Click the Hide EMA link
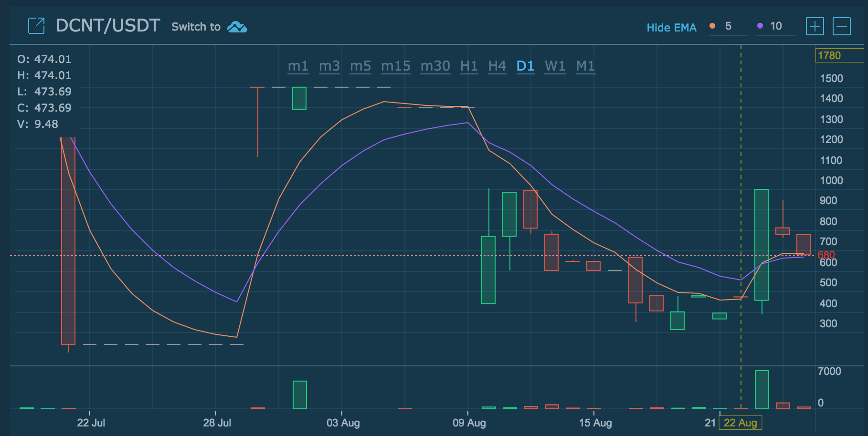Viewport: 868px width, 436px height. click(x=671, y=28)
